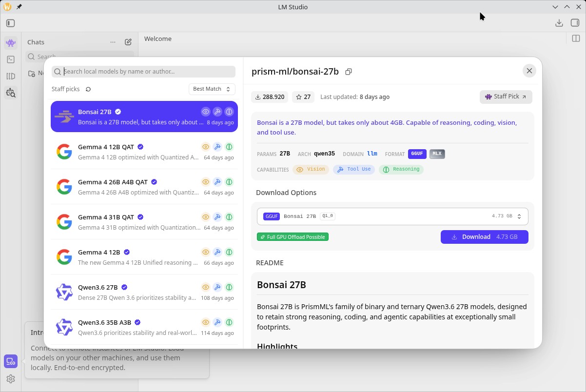Create a new chat with pencil icon
Screen dimensions: 586x392
point(128,42)
